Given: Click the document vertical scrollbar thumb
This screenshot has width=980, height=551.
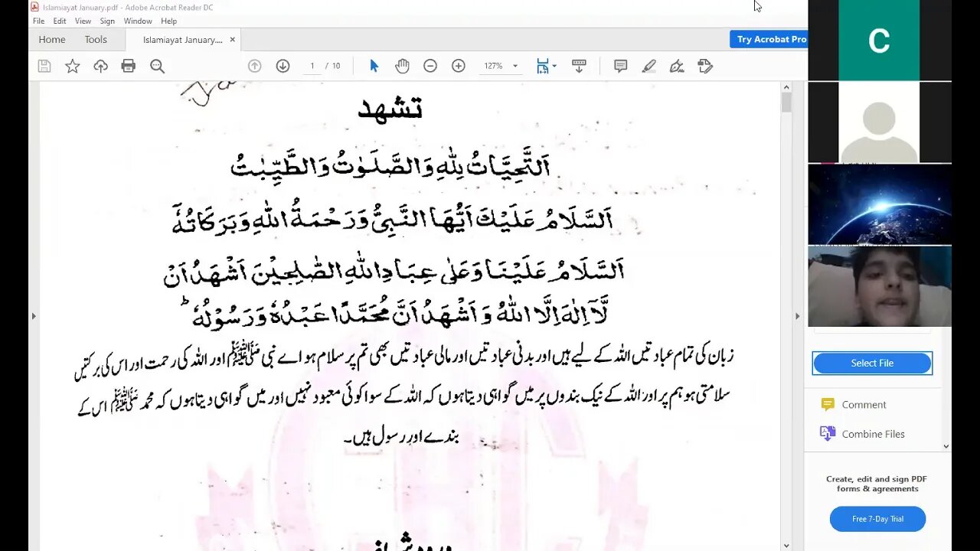Looking at the screenshot, I should point(786,103).
